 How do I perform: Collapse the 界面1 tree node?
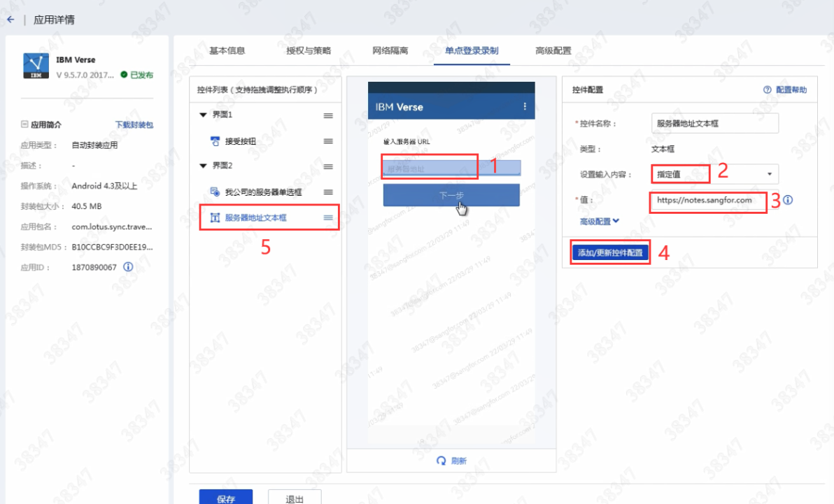pos(204,115)
